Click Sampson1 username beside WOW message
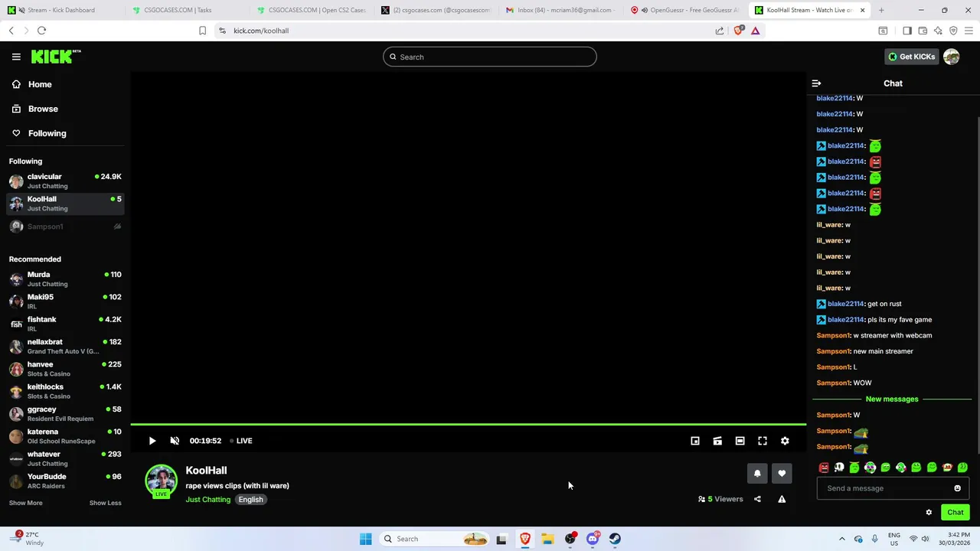This screenshot has width=980, height=551. [833, 383]
